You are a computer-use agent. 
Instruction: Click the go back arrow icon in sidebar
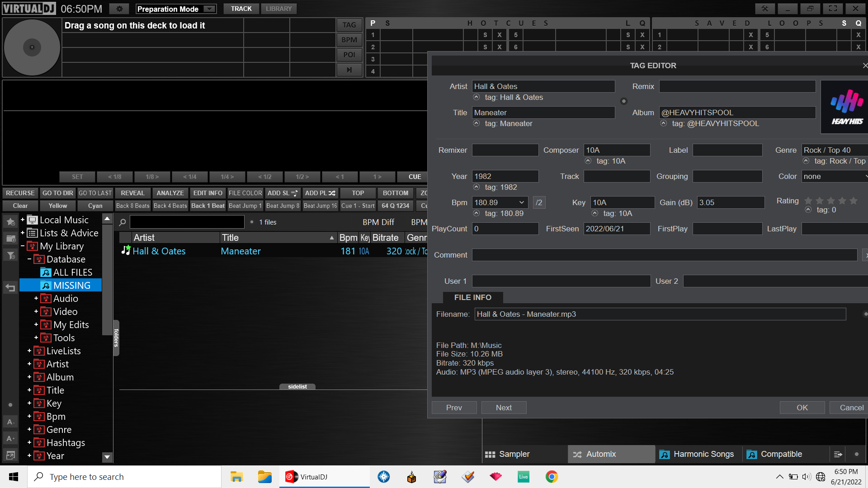[x=10, y=287]
